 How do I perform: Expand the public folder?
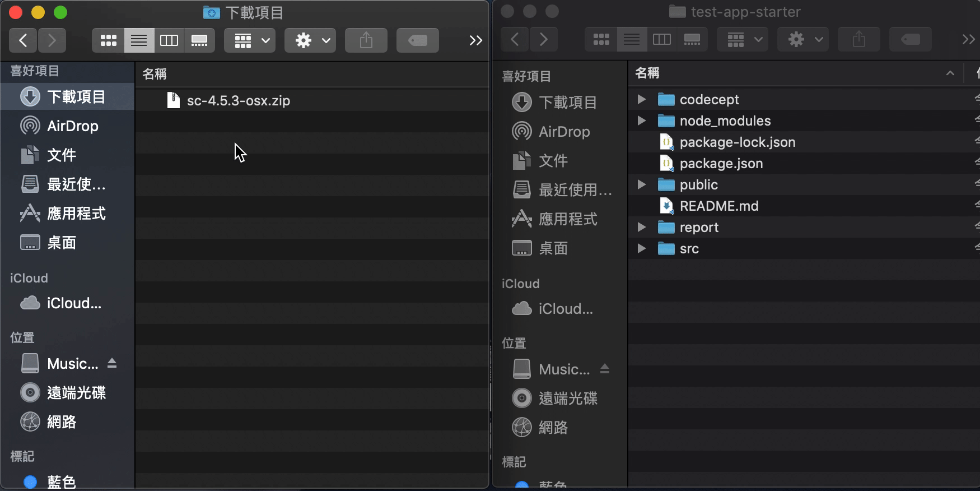[x=642, y=184]
